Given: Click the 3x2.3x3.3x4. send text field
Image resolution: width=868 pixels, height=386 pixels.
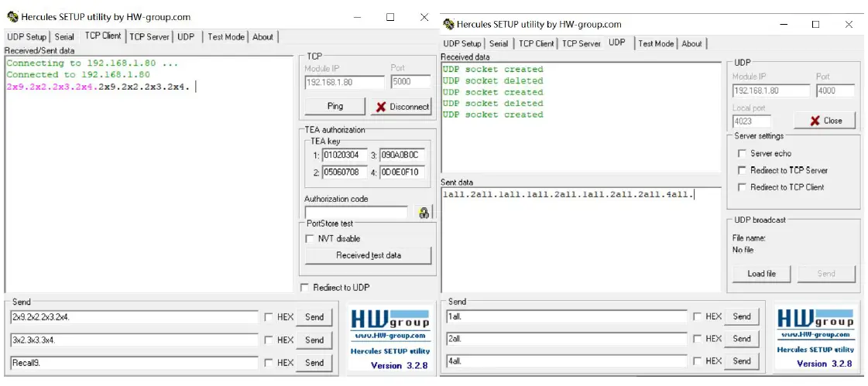Looking at the screenshot, I should point(134,340).
